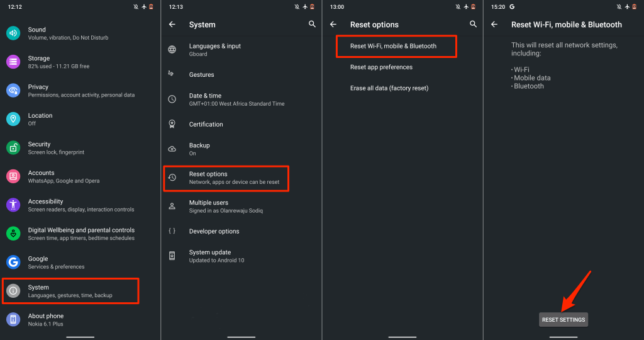Tap the Accessibility icon
This screenshot has width=644, height=340.
click(13, 205)
